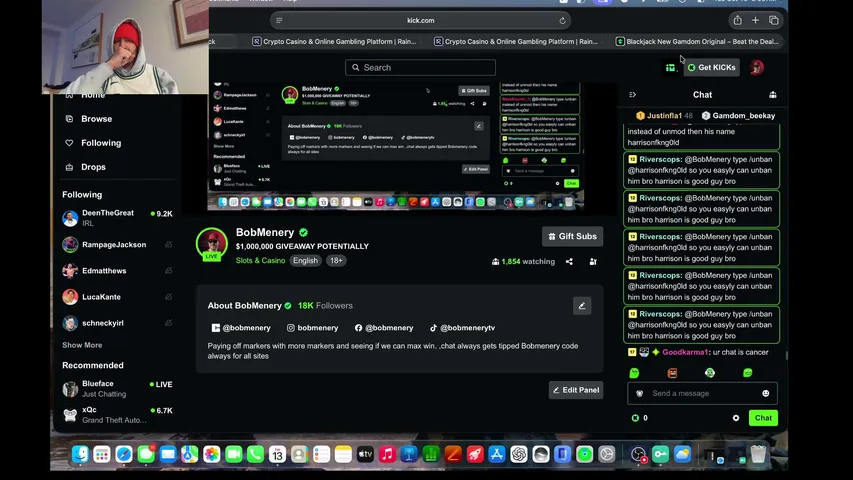Image resolution: width=853 pixels, height=480 pixels.
Task: Open a new Safari tab
Action: click(x=756, y=20)
